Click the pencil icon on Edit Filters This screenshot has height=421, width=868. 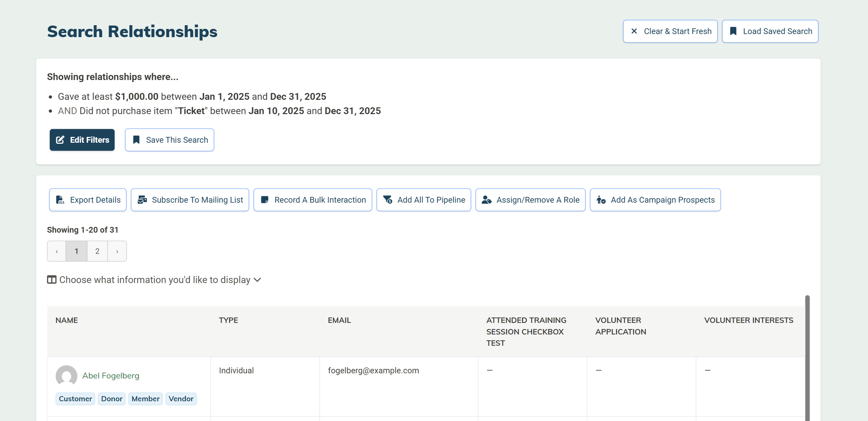click(x=60, y=140)
